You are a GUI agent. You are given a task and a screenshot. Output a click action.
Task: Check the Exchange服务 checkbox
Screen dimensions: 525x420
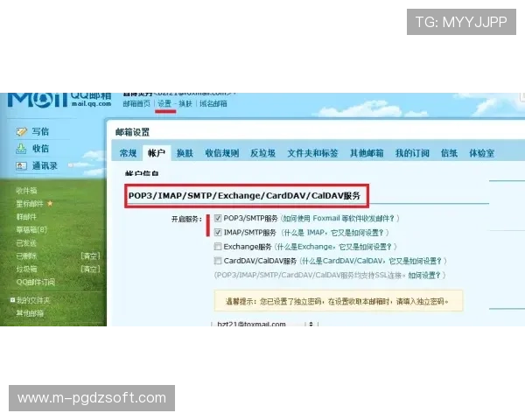(218, 247)
